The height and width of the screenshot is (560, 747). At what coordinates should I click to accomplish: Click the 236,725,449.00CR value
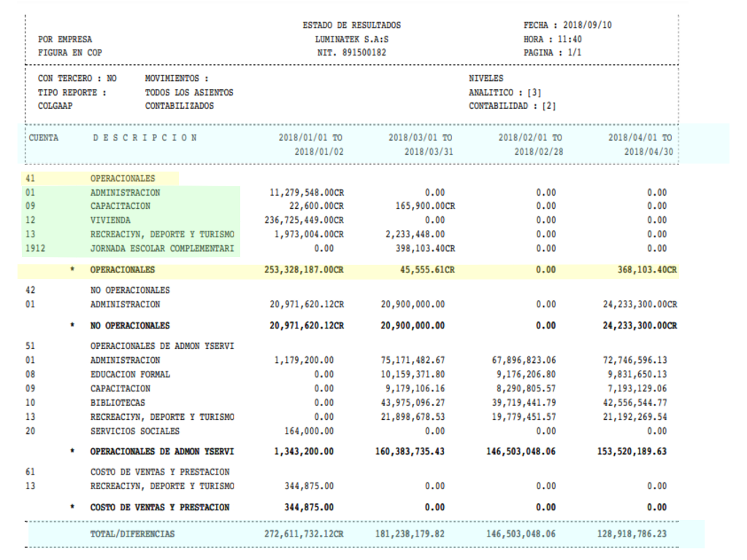click(303, 220)
